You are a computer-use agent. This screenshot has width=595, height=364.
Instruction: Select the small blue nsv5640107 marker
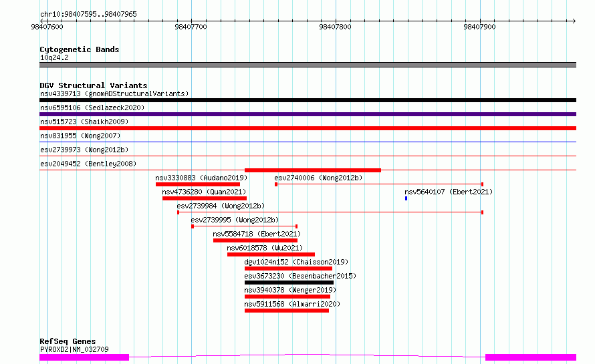[406, 198]
